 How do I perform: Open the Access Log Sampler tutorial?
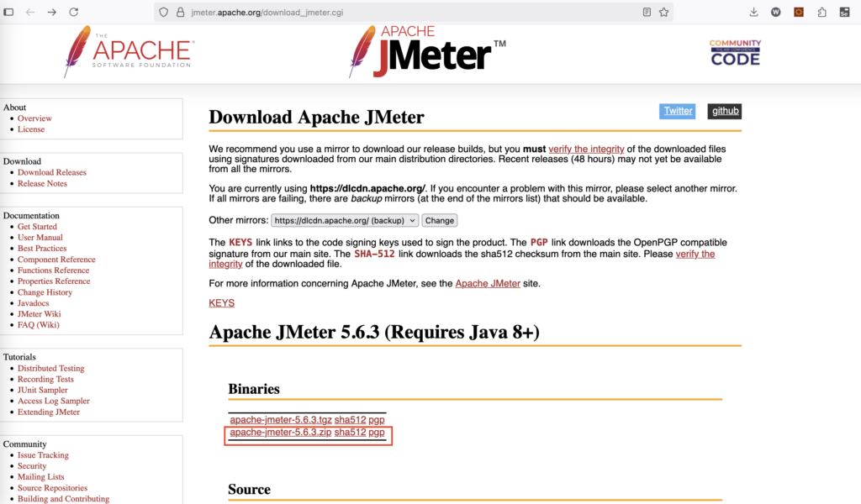tap(53, 401)
